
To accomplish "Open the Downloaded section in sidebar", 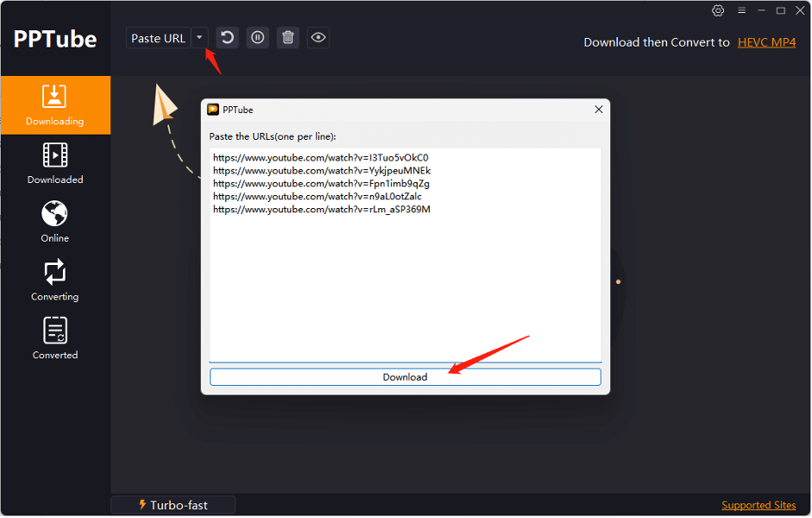I will 54,163.
